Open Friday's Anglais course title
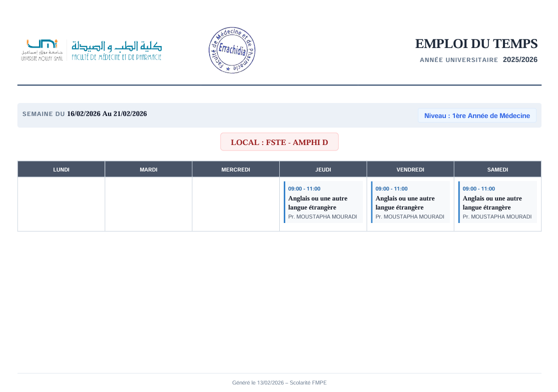558x392 pixels. click(405, 203)
